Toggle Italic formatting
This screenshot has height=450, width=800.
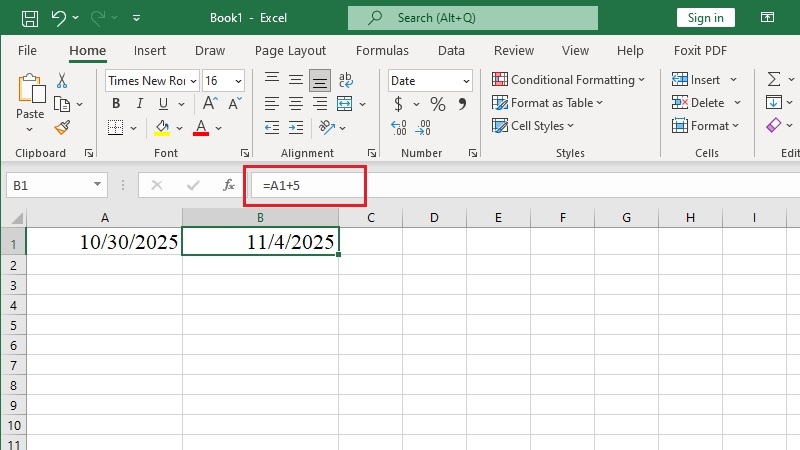point(139,104)
